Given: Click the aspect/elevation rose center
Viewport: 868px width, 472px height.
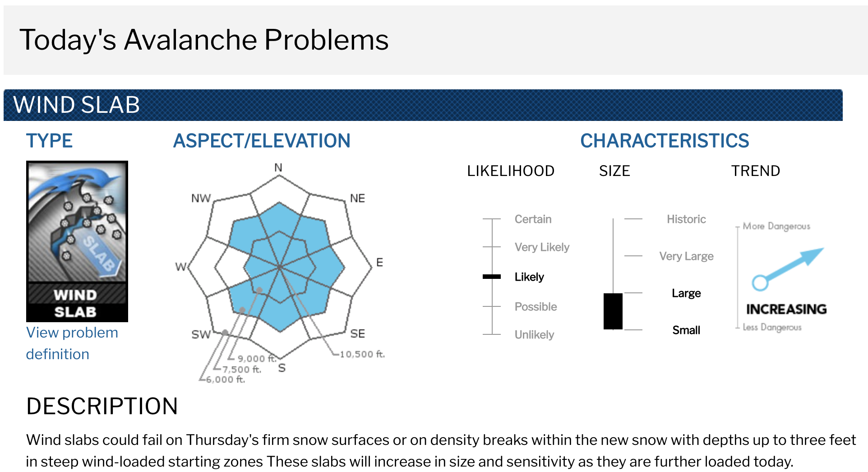Looking at the screenshot, I should pos(280,268).
